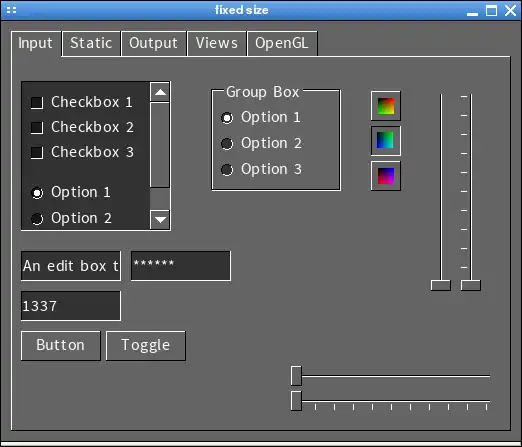
Task: Click the Toggle button
Action: click(x=146, y=346)
